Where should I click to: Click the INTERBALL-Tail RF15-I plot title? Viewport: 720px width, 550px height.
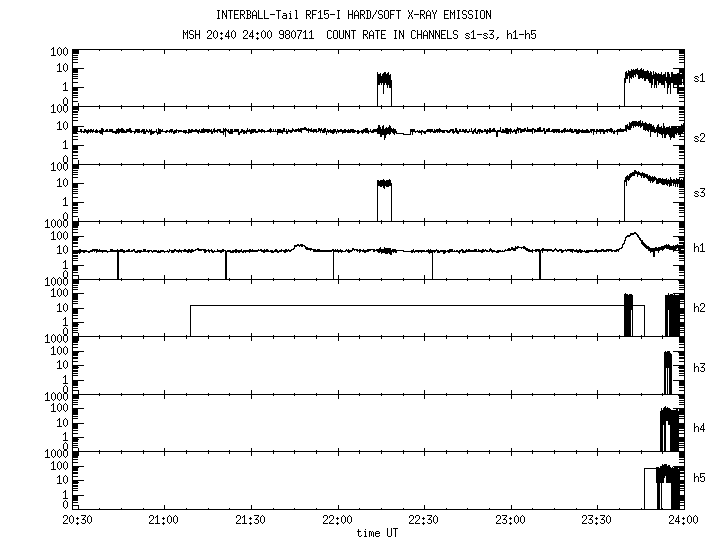(x=354, y=15)
